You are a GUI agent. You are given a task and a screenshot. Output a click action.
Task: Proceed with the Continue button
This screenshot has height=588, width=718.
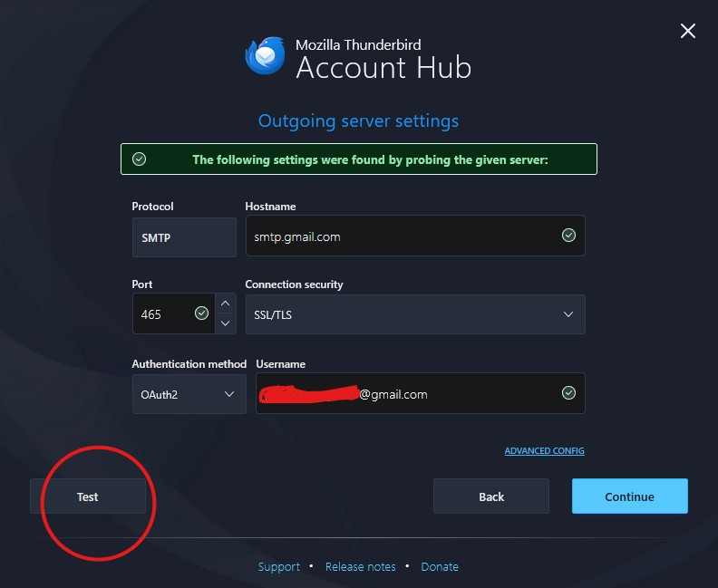tap(630, 496)
